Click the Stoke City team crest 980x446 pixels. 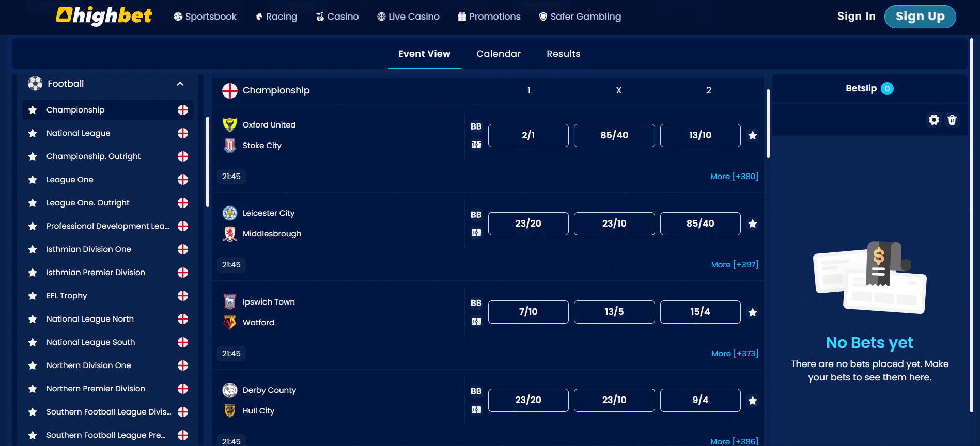[230, 145]
